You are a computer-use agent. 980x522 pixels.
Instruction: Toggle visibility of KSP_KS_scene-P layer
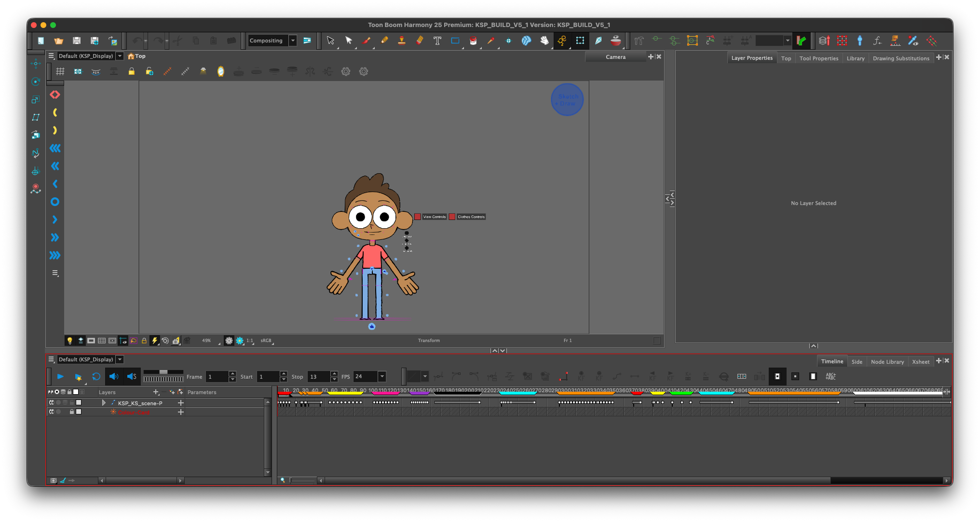[x=52, y=402]
